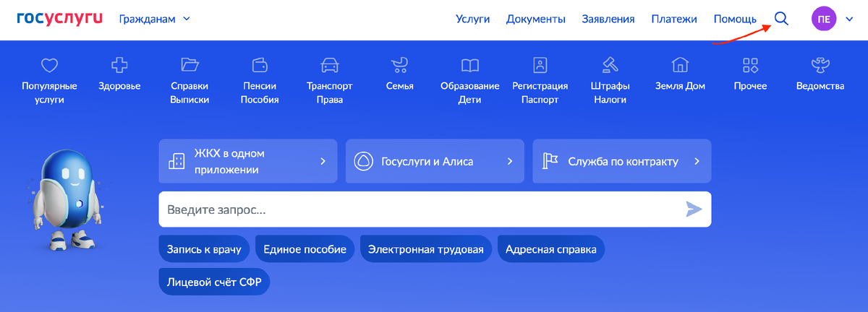Select the Ведомства eagle emblem icon

(820, 66)
